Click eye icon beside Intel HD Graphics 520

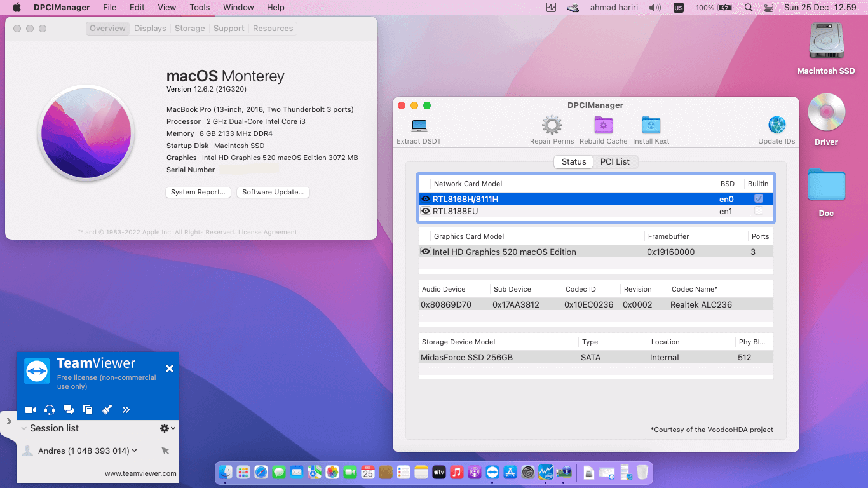coord(426,252)
